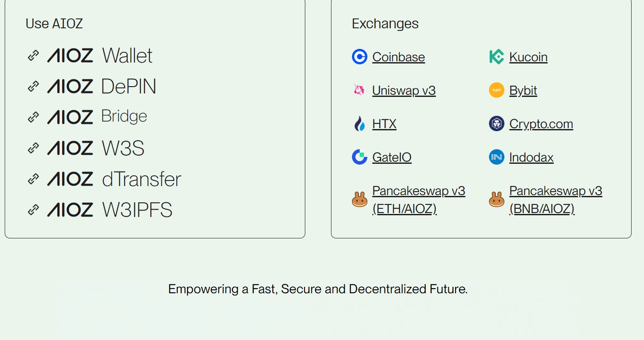This screenshot has width=644, height=340.
Task: Click the Indodax logo icon
Action: 497,157
